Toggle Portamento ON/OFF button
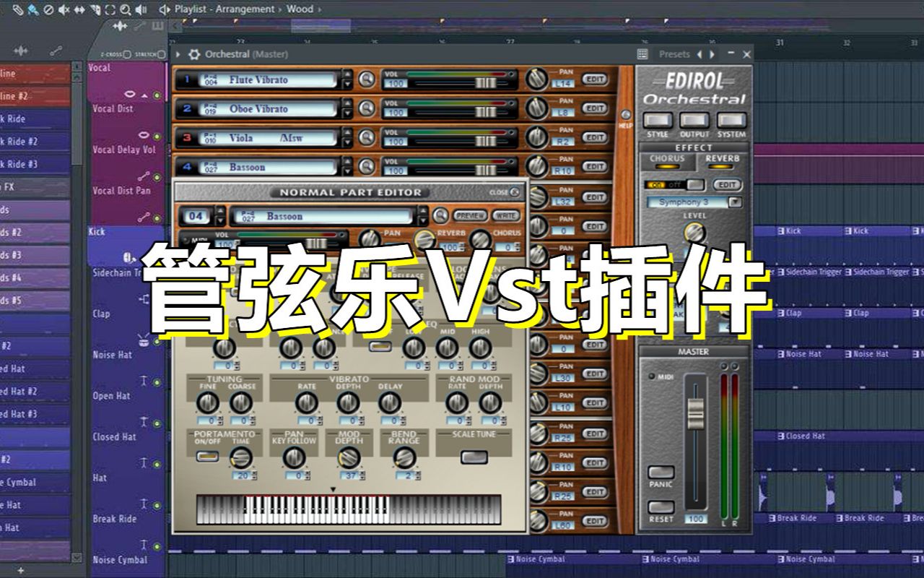The image size is (924, 578). coord(207,457)
